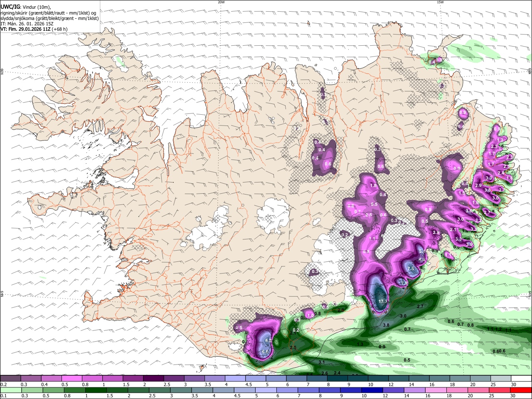Click the UWC/IG title in the header
This screenshot has height=399, width=532.
[10, 7]
